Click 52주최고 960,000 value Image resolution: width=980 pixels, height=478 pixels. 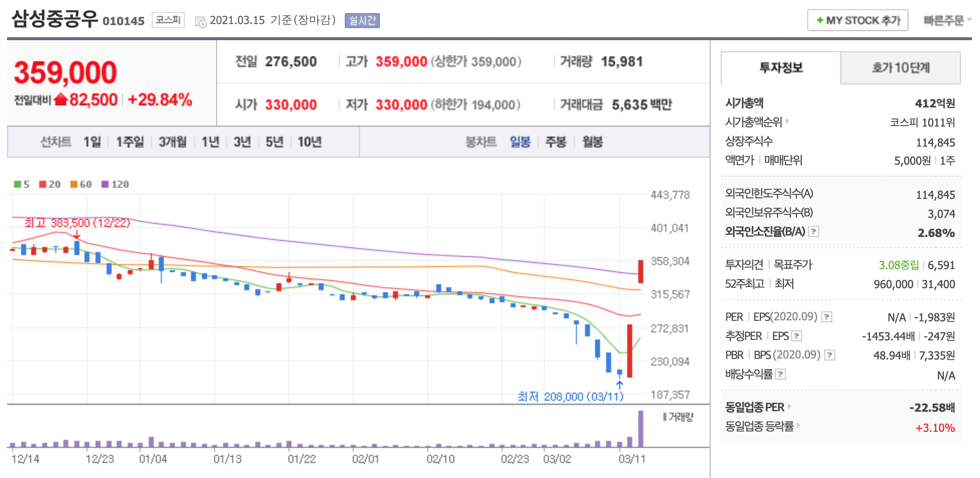(894, 284)
